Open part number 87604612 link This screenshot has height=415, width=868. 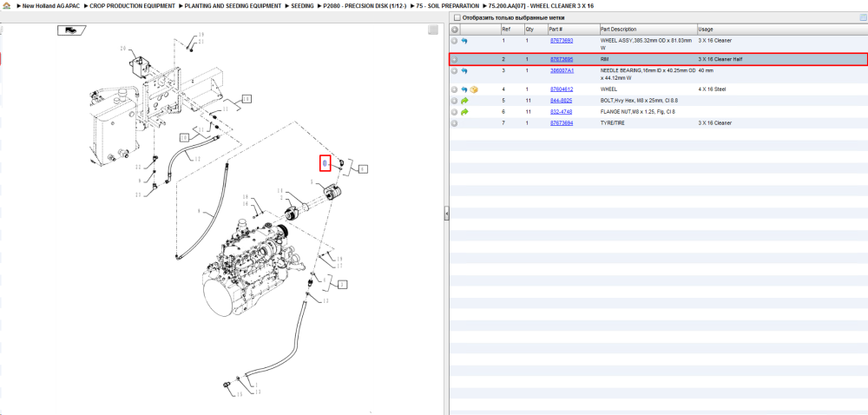561,89
